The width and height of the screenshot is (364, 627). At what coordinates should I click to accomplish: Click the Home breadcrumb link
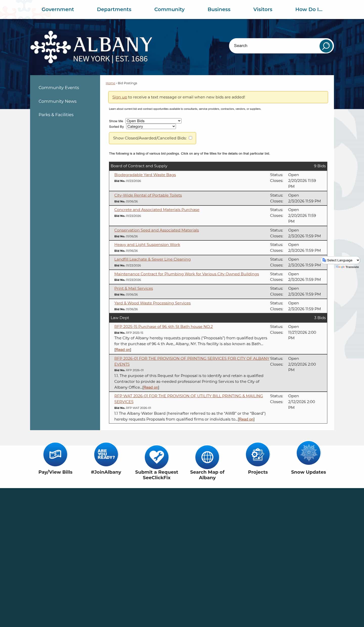[x=110, y=83]
